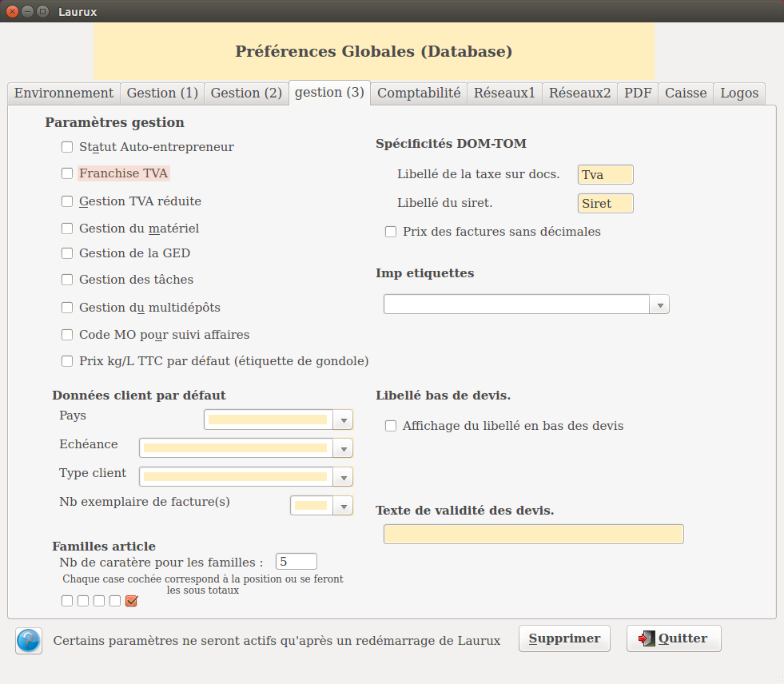Click the Pays combo text area
This screenshot has height=684, width=784.
coord(269,420)
